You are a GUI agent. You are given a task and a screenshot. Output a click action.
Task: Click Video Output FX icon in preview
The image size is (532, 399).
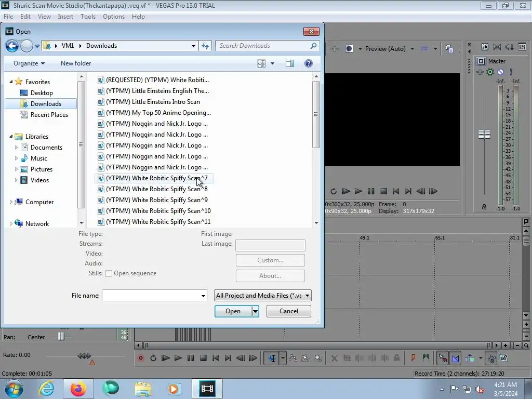tap(334, 48)
